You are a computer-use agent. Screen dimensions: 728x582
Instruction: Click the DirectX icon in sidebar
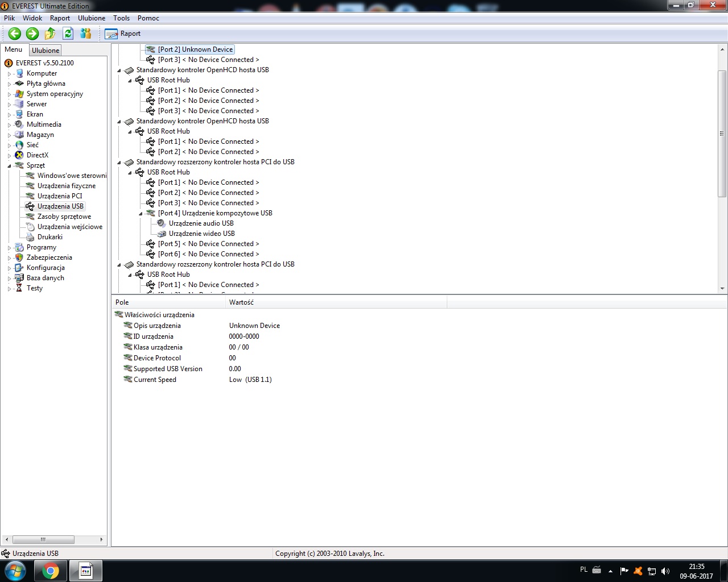point(19,155)
